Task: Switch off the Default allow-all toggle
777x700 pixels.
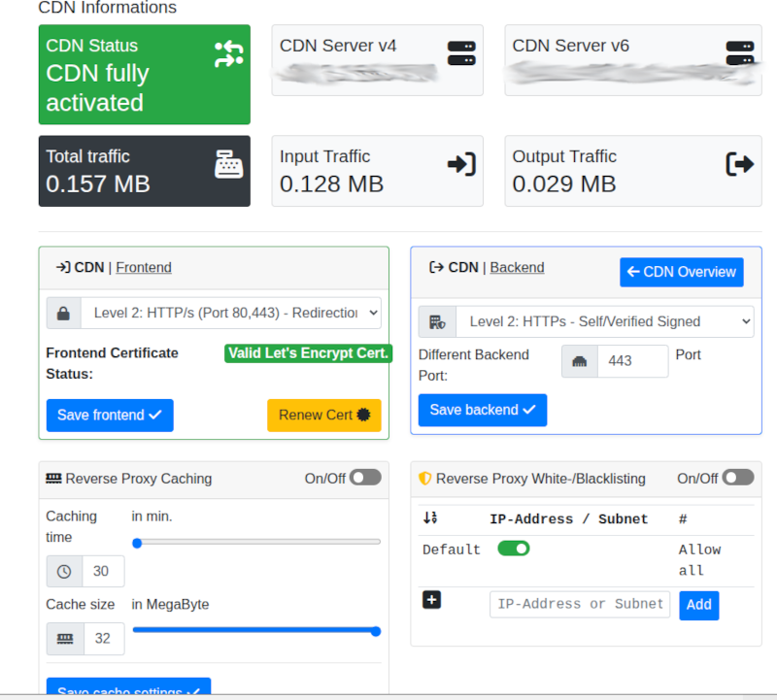Action: (x=514, y=549)
